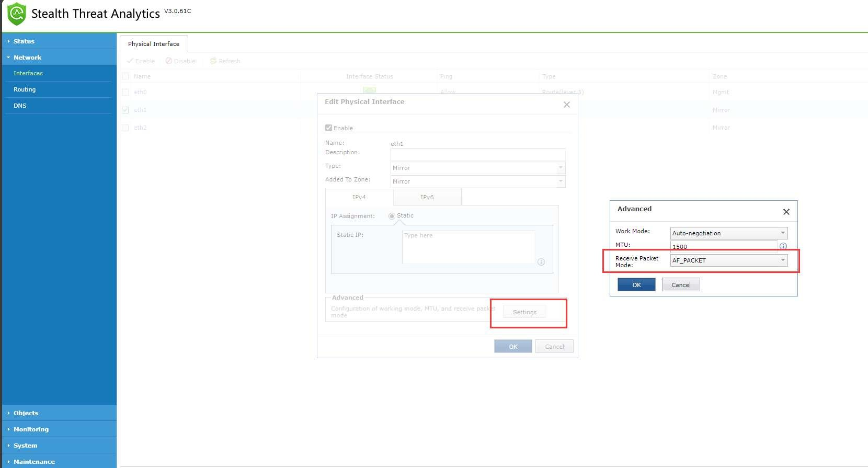Click the Description input field
The image size is (868, 468).
(x=478, y=154)
